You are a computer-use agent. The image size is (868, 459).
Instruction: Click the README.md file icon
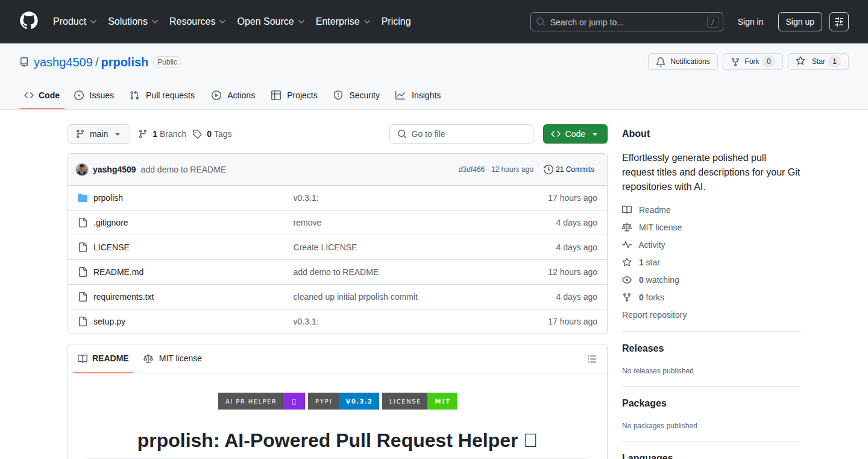(83, 272)
